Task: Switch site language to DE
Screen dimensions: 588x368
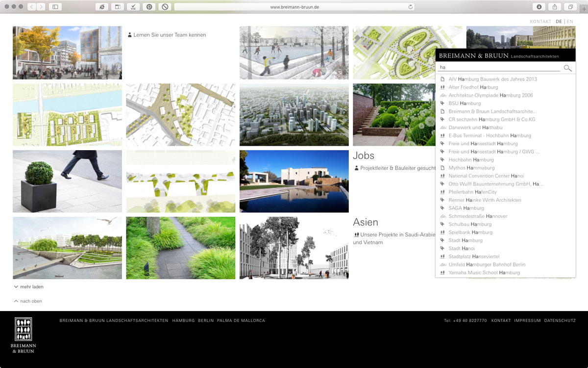Action: 559,22
